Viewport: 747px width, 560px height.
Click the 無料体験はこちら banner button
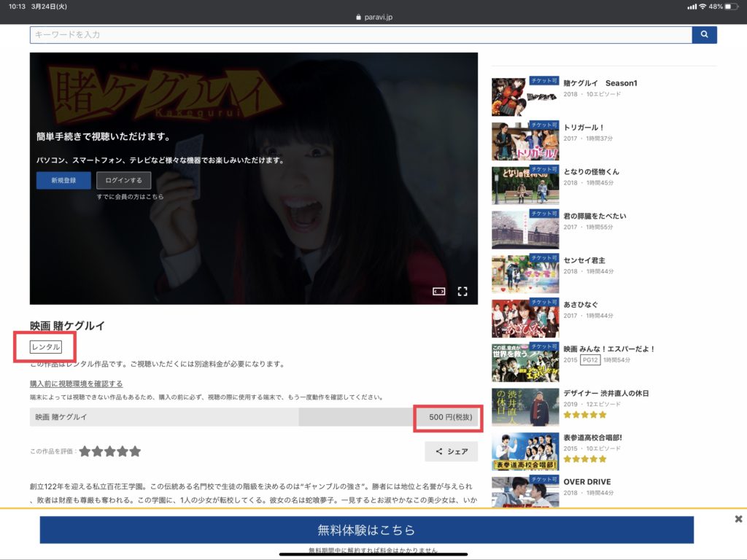click(x=366, y=529)
